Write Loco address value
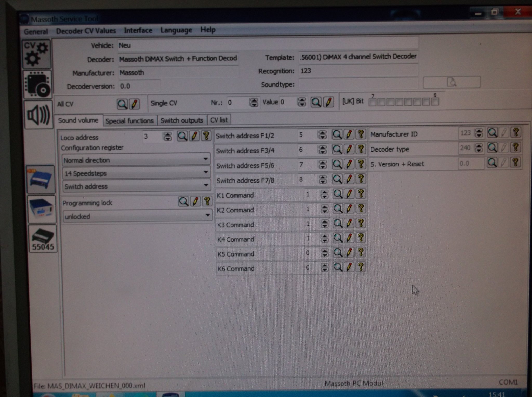The height and width of the screenshot is (397, 532). pyautogui.click(x=194, y=136)
